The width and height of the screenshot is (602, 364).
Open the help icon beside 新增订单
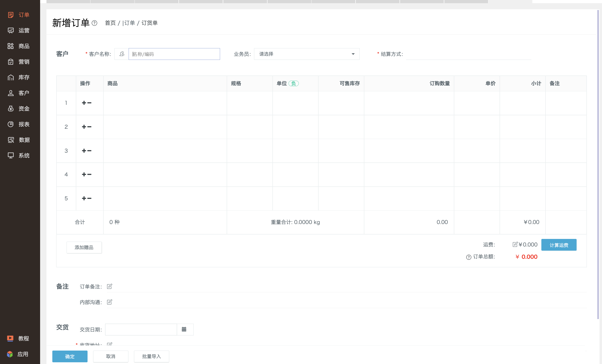coord(94,23)
